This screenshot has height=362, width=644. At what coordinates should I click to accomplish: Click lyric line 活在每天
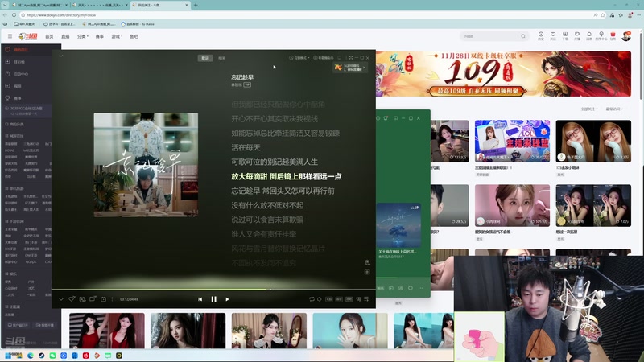[x=246, y=148]
